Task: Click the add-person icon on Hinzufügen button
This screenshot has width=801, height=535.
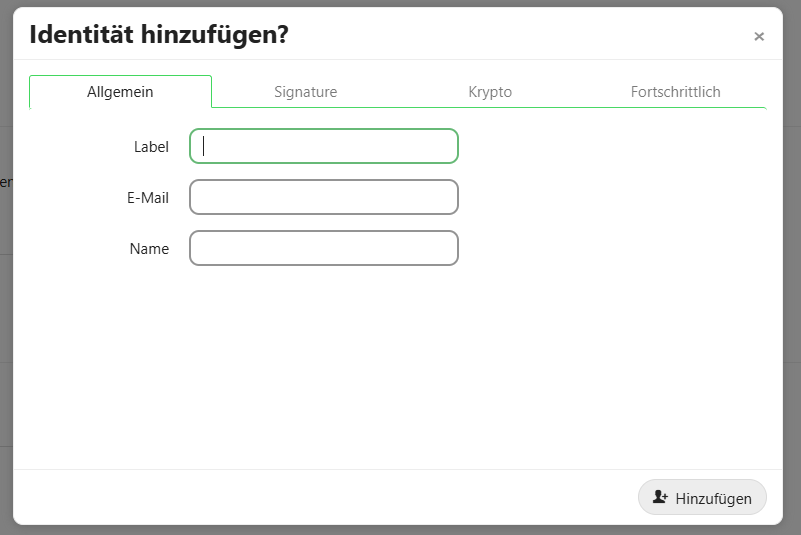Action: click(x=659, y=497)
